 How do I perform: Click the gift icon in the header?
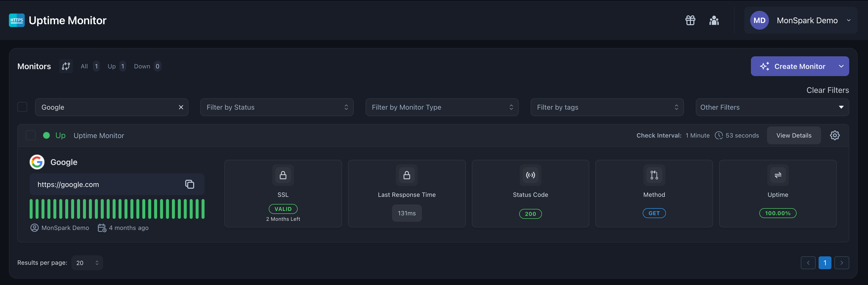pos(690,20)
